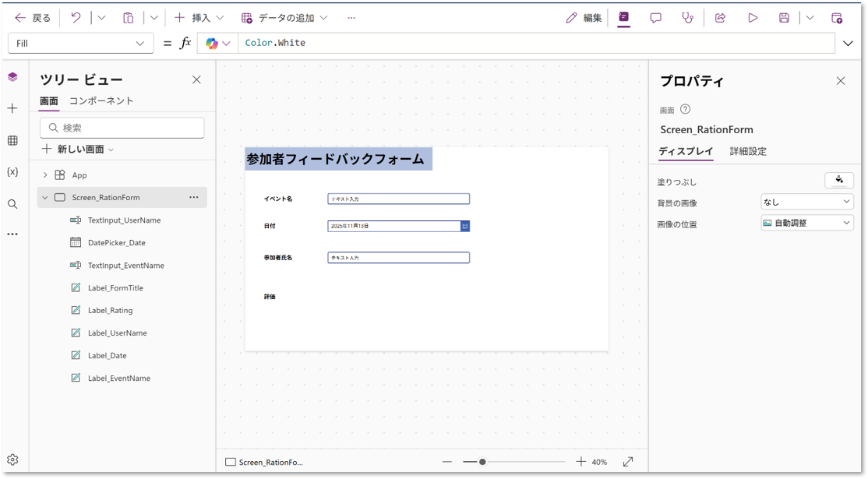Click the Undo icon in toolbar
Screen dimensions: 868x479
coord(76,18)
